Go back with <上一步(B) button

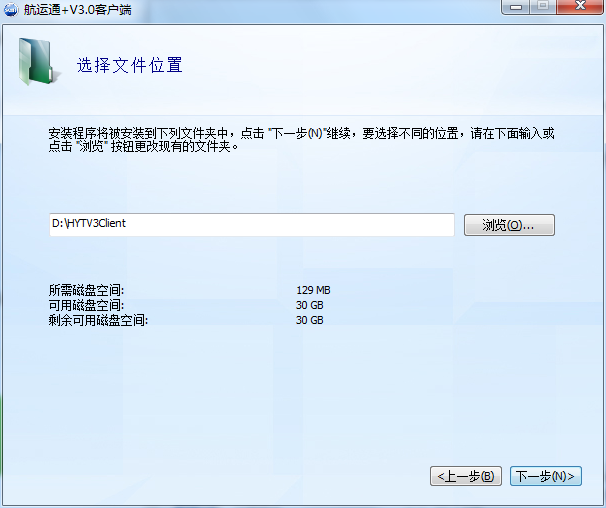tap(465, 476)
